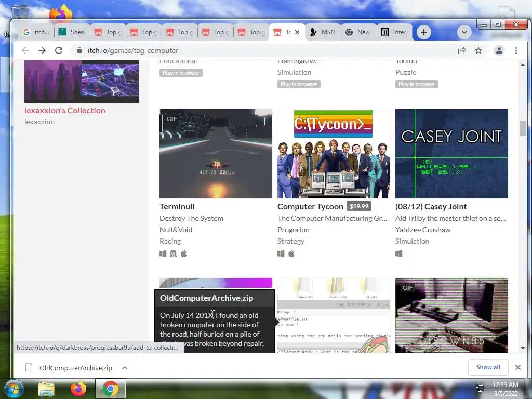This screenshot has width=532, height=399.
Task: Close the downloads bar
Action: coord(518,367)
